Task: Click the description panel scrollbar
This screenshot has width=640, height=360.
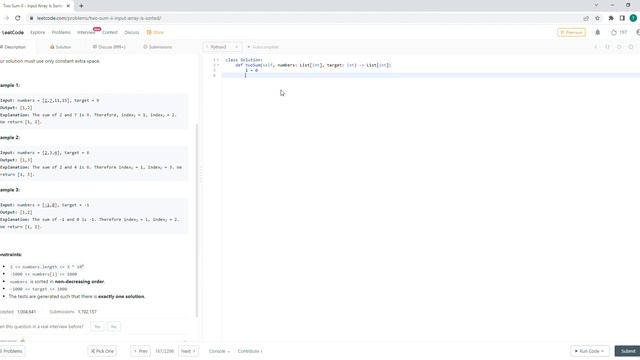Action: (x=197, y=220)
